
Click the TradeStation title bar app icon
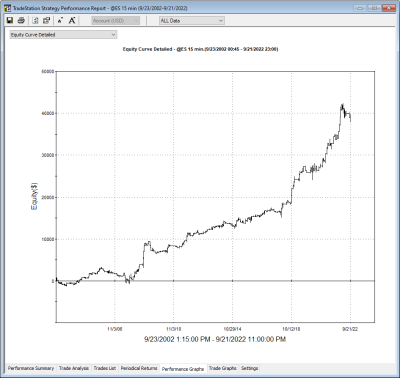7,8
